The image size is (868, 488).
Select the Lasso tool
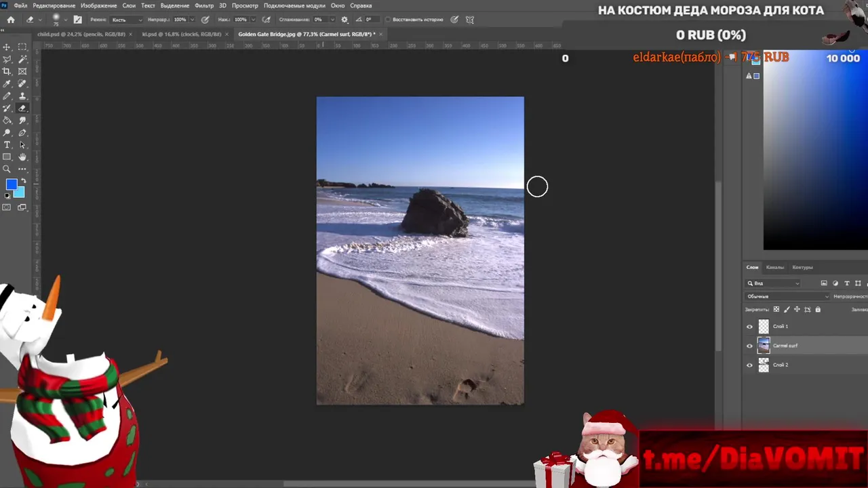click(7, 59)
